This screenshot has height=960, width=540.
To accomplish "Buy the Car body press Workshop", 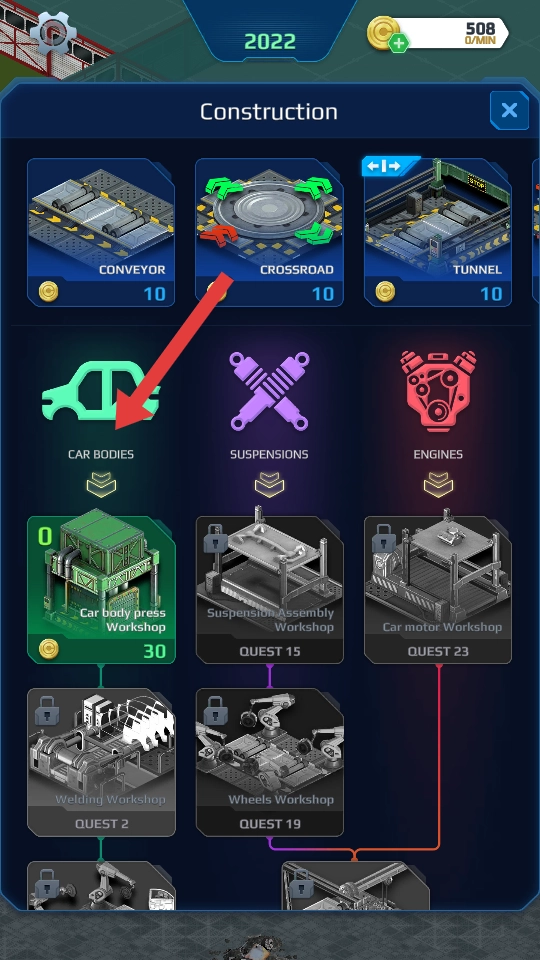I will click(101, 590).
